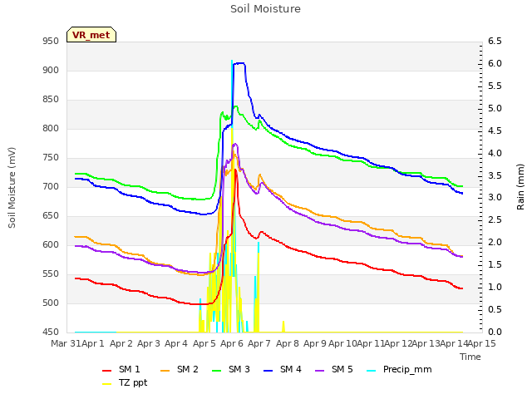
Task: Click the 5.0 right axis value
Action: click(495, 109)
